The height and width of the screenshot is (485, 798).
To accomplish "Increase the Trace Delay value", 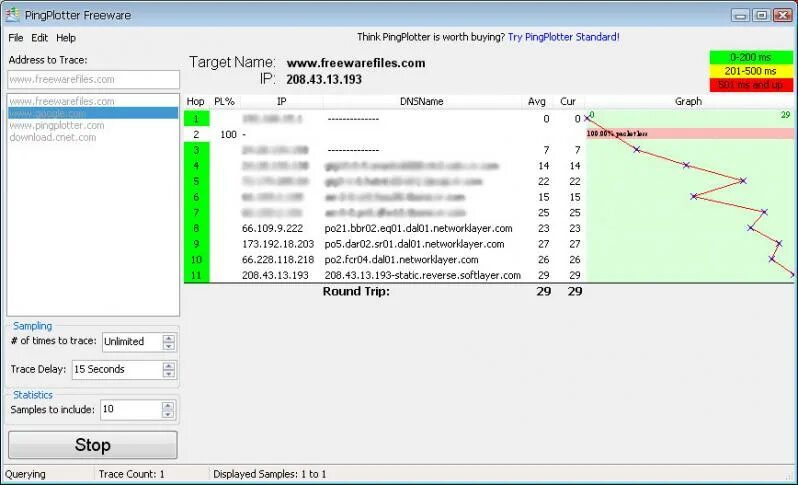I will [x=168, y=365].
